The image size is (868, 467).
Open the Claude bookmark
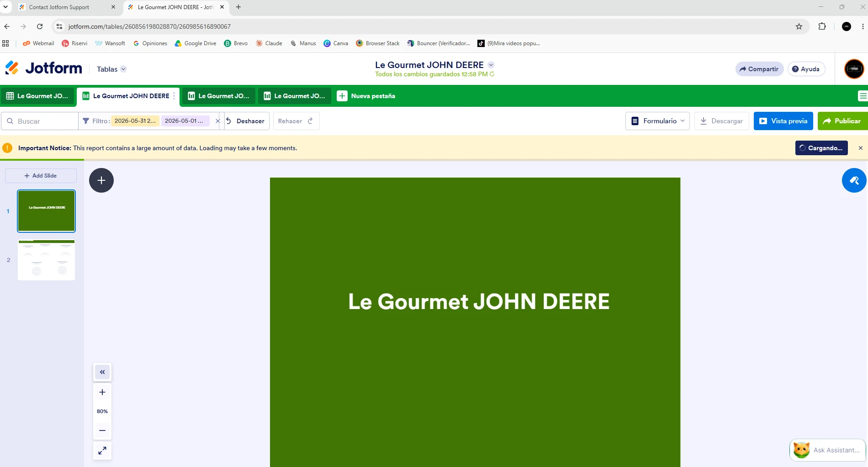(x=269, y=43)
